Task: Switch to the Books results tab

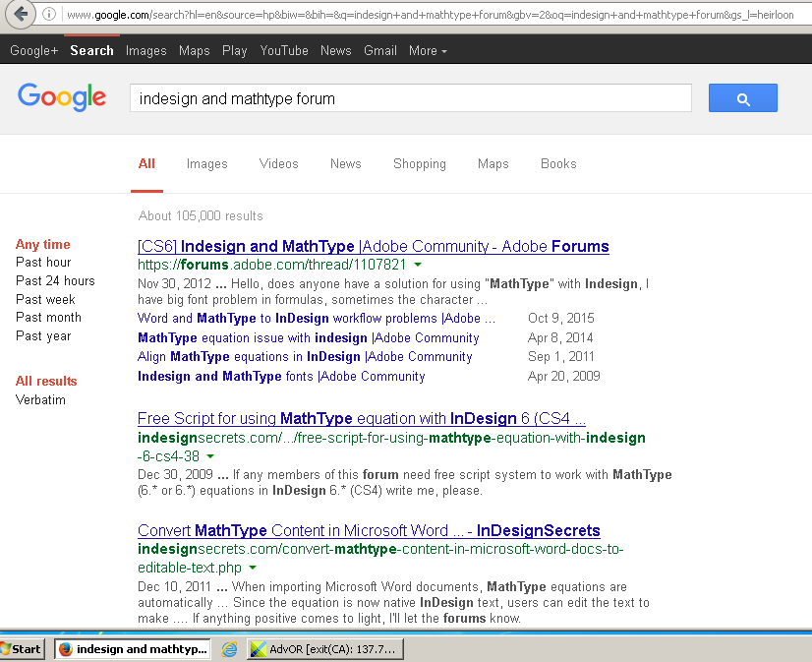Action: pos(558,163)
